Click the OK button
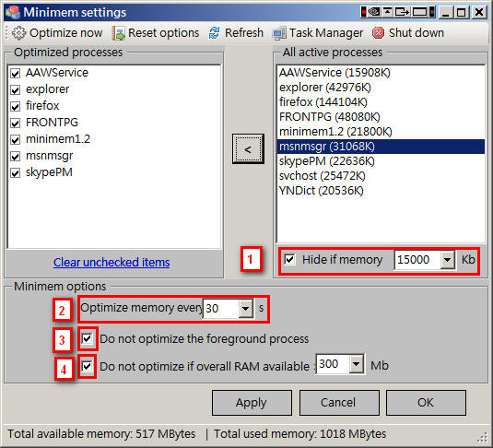Viewport: 493px width, 448px height. pos(426,403)
